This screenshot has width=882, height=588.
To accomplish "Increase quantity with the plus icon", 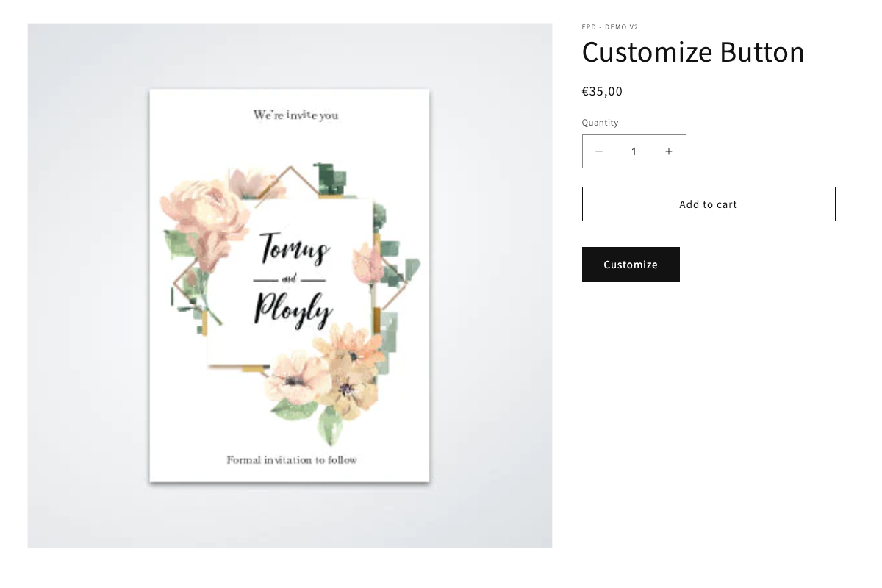I will pos(668,151).
